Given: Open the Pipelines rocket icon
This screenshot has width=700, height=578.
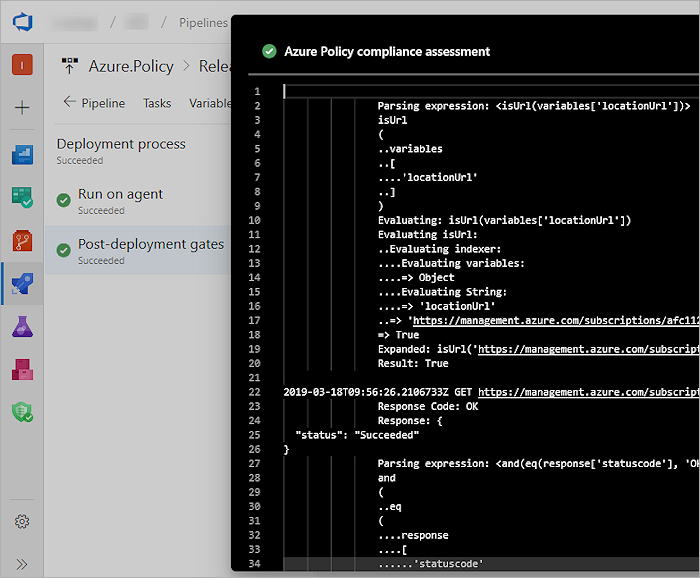Looking at the screenshot, I should point(22,283).
